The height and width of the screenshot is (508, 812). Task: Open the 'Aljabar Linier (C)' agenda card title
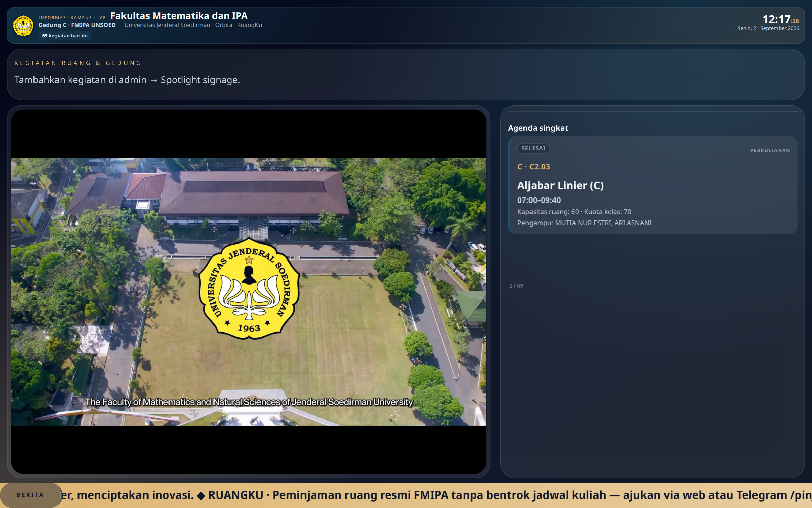coord(560,185)
